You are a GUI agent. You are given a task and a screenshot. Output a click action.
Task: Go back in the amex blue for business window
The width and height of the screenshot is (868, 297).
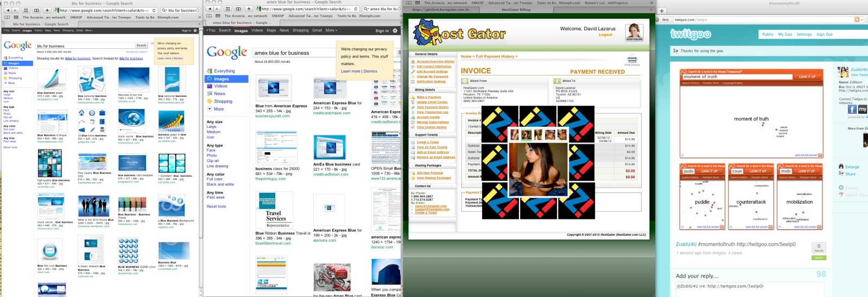210,9
